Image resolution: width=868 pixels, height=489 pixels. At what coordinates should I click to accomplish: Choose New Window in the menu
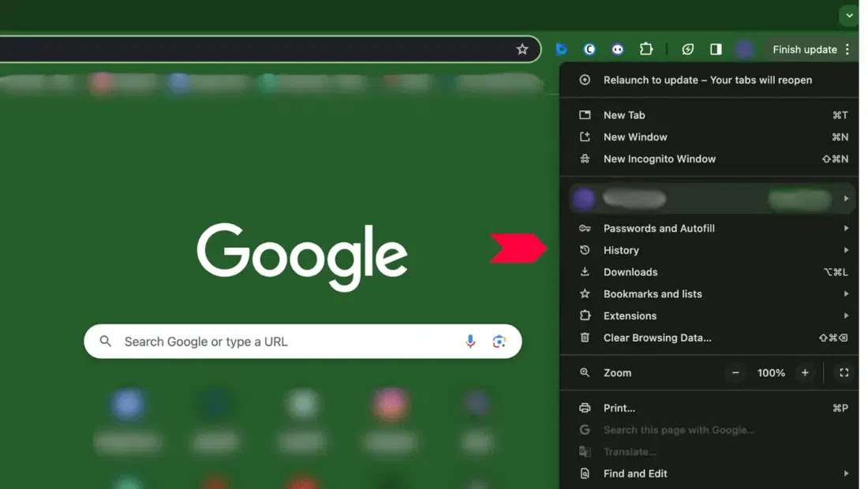pyautogui.click(x=709, y=136)
